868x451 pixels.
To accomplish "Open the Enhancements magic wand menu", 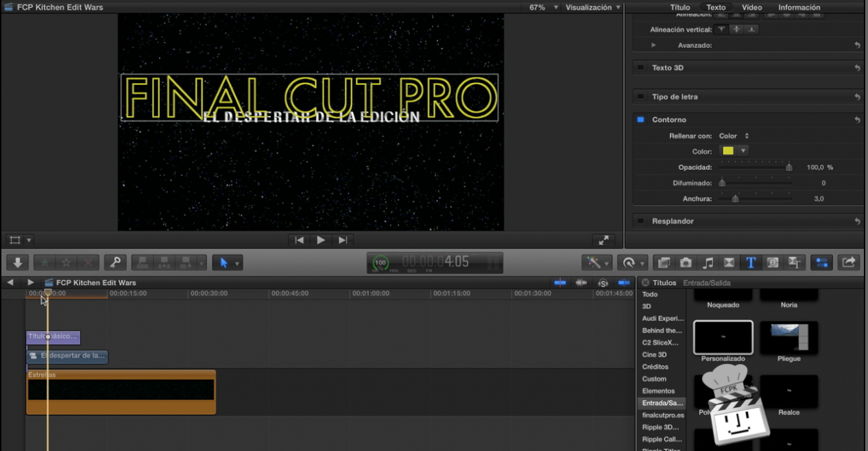I will (596, 263).
